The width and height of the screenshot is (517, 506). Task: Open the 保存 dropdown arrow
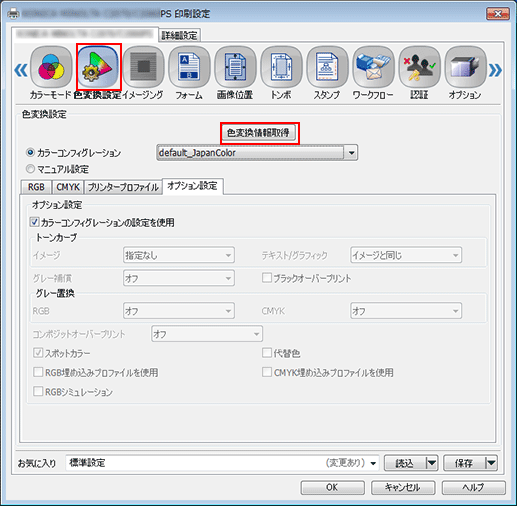[491, 463]
